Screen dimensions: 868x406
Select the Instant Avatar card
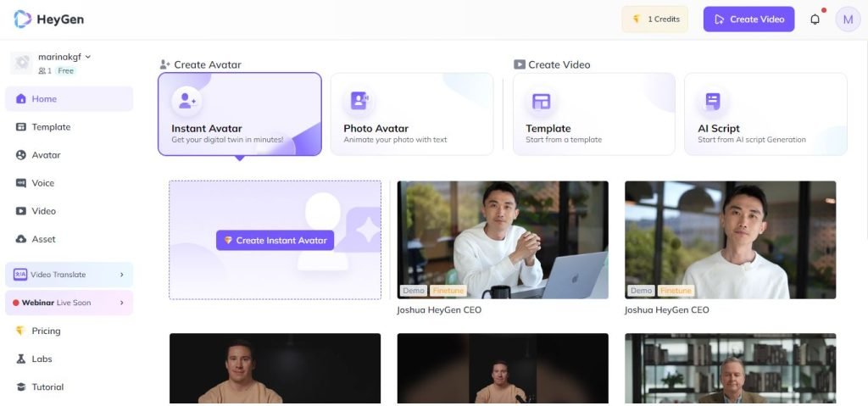240,114
